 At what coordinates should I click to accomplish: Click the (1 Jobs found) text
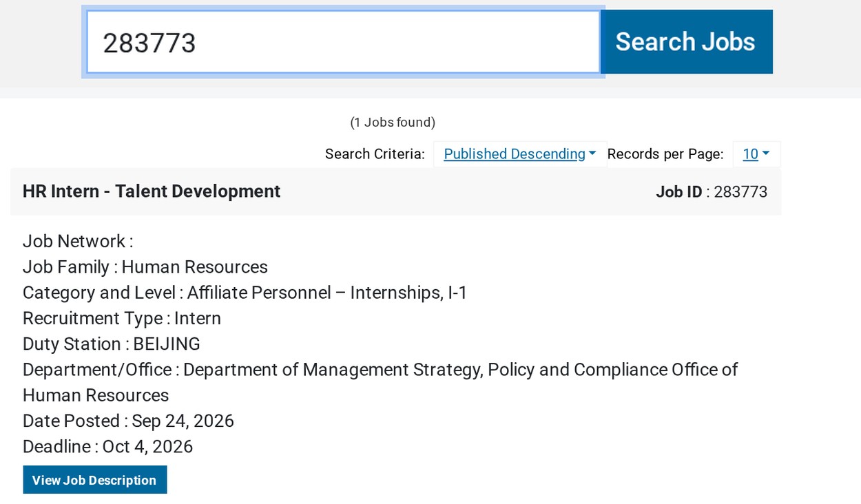(393, 123)
